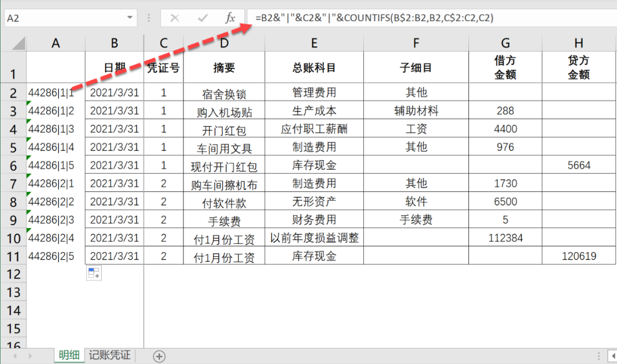
Task: Click the 贷方金额 header cell
Action: tap(578, 67)
